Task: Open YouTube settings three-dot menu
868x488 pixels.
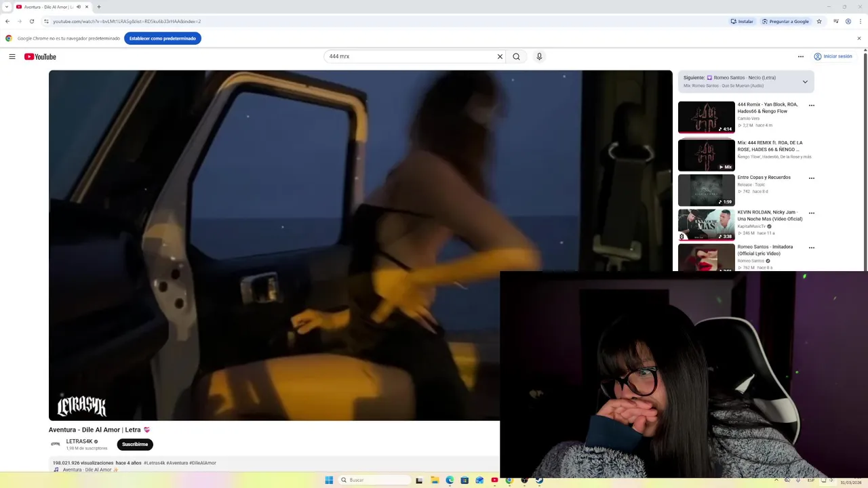Action: click(801, 56)
